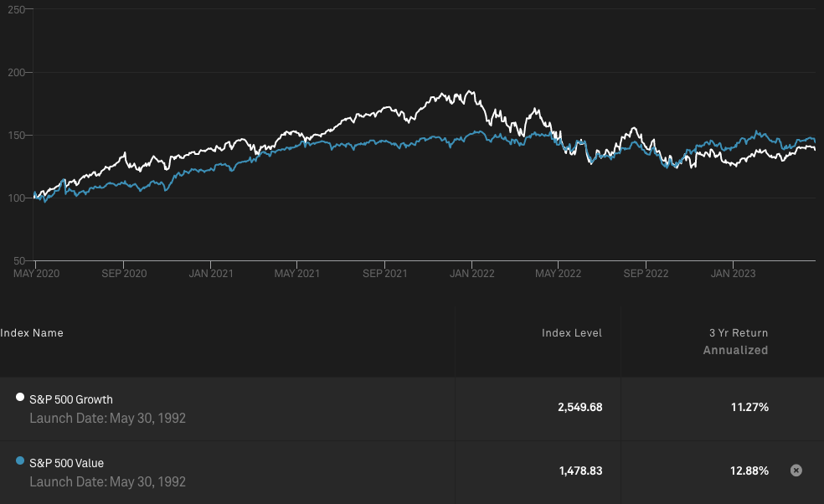This screenshot has height=504, width=824.
Task: Click the S&P 500 Value launch date text
Action: pyautogui.click(x=107, y=481)
